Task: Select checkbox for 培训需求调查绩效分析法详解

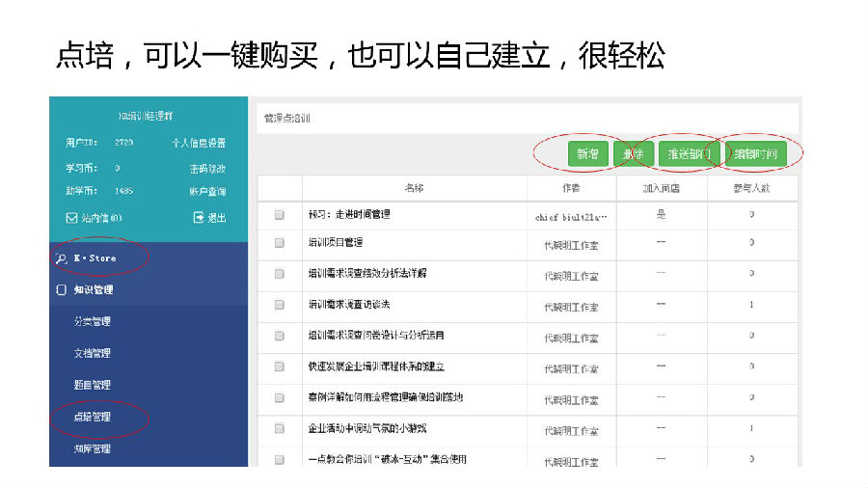Action: click(x=280, y=274)
